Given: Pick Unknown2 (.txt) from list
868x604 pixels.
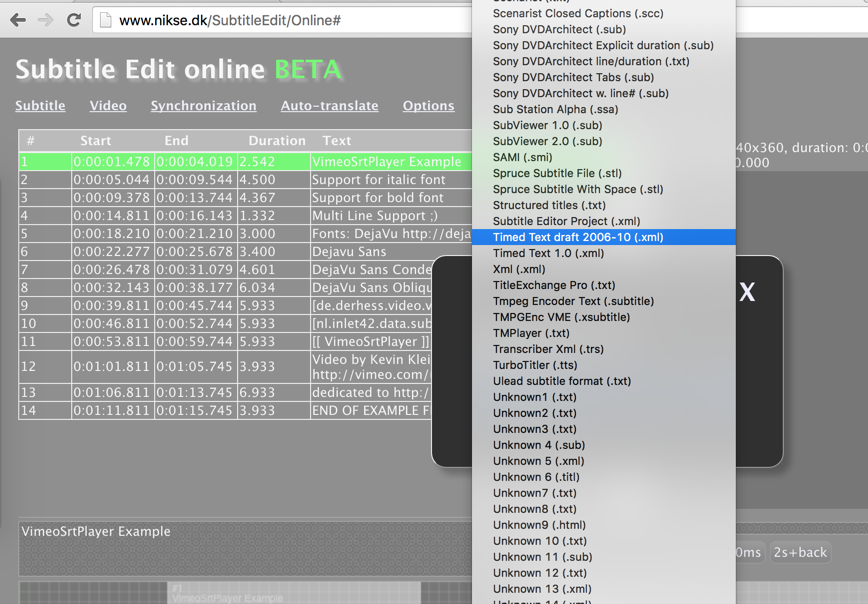Looking at the screenshot, I should pos(604,414).
